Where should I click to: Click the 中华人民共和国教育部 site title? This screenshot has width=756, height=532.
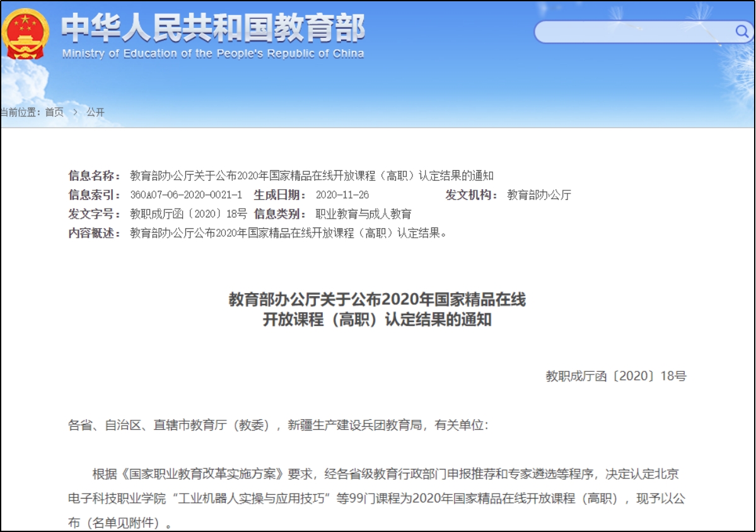pyautogui.click(x=213, y=28)
